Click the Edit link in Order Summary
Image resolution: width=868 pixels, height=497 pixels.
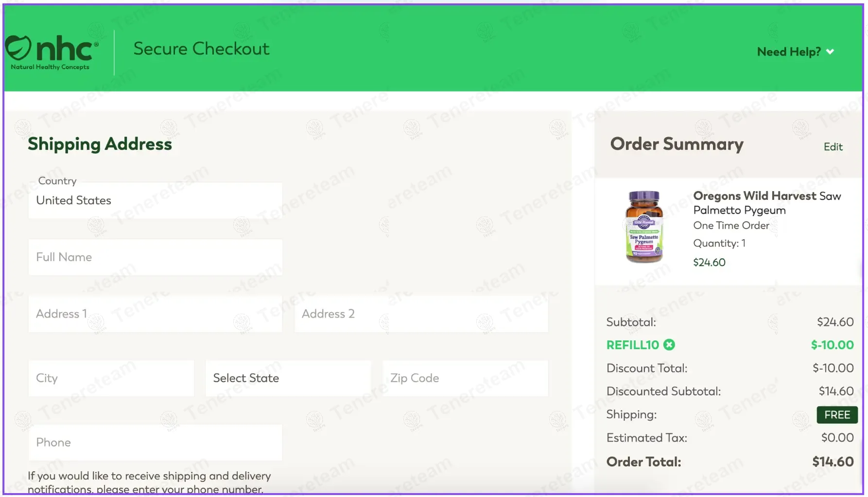(833, 147)
